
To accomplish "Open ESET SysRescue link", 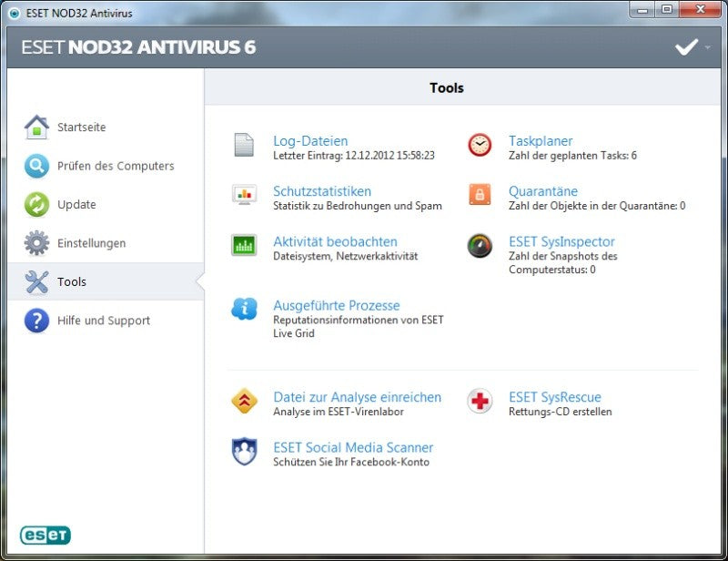I will click(555, 397).
